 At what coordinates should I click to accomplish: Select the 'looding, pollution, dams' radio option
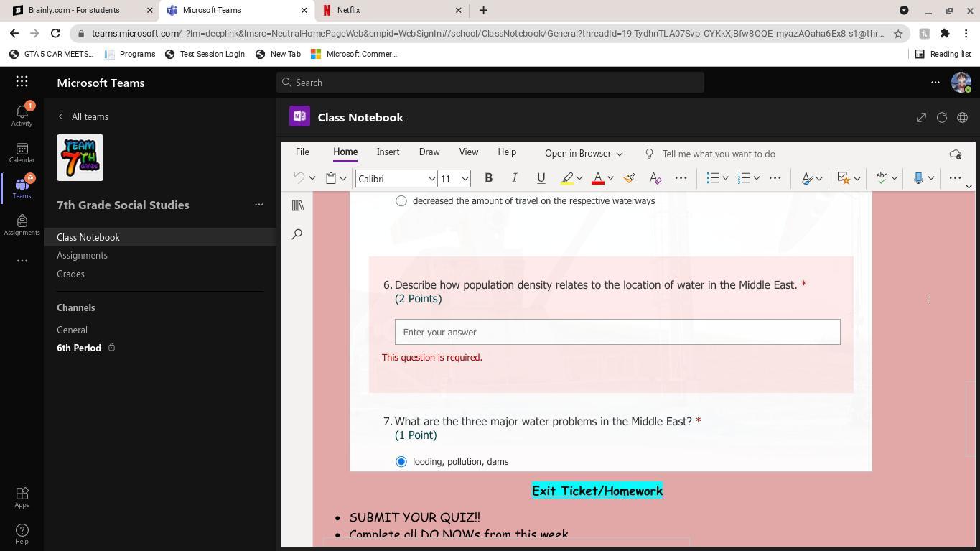tap(401, 462)
